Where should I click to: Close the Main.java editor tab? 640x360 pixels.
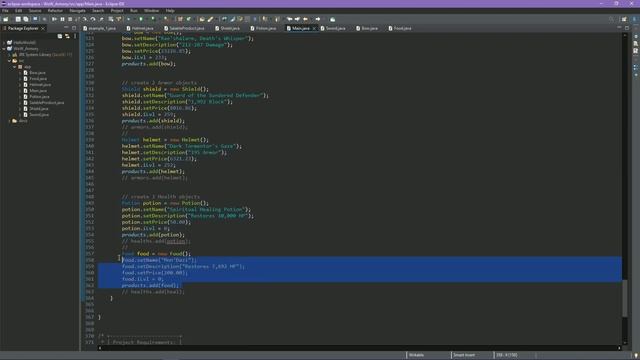point(314,29)
